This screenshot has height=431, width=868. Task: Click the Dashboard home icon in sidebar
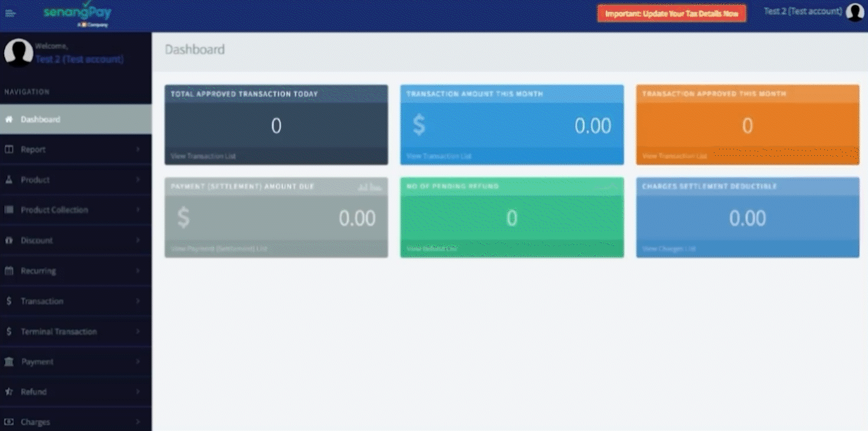pos(9,119)
